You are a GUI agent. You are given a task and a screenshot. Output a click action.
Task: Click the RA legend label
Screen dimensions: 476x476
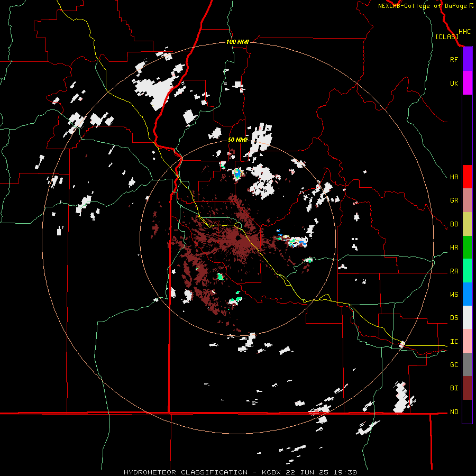[454, 271]
